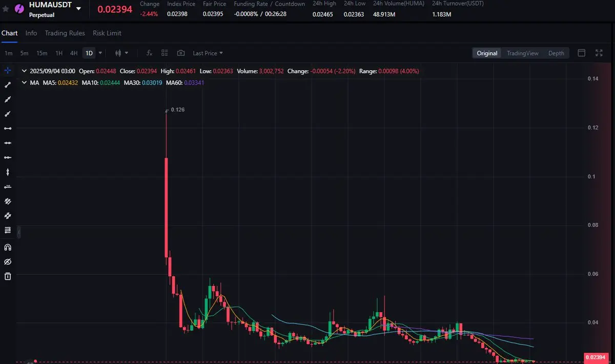Select the vertical line drawing tool
Image resolution: width=615 pixels, height=364 pixels.
8,172
